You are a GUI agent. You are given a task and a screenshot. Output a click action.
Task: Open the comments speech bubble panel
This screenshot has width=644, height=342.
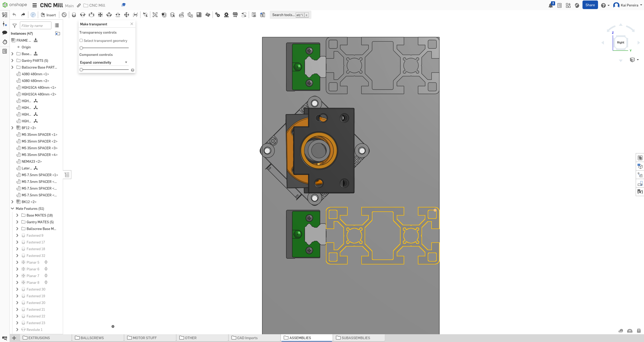click(5, 33)
